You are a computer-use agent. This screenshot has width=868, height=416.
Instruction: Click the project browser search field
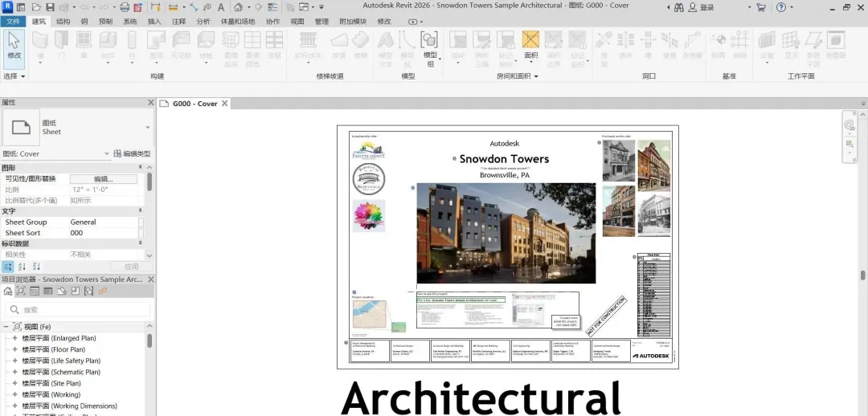[x=80, y=310]
